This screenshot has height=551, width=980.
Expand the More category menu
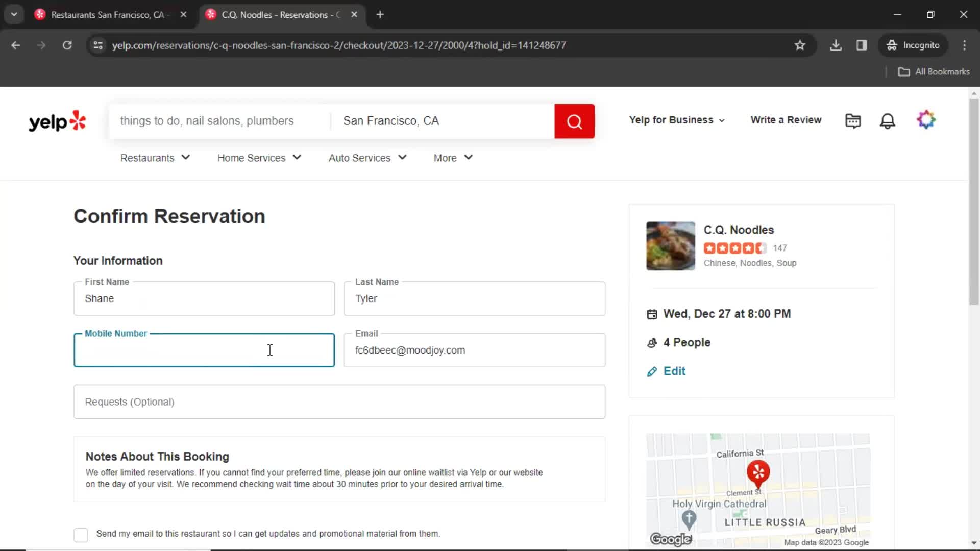pyautogui.click(x=453, y=158)
